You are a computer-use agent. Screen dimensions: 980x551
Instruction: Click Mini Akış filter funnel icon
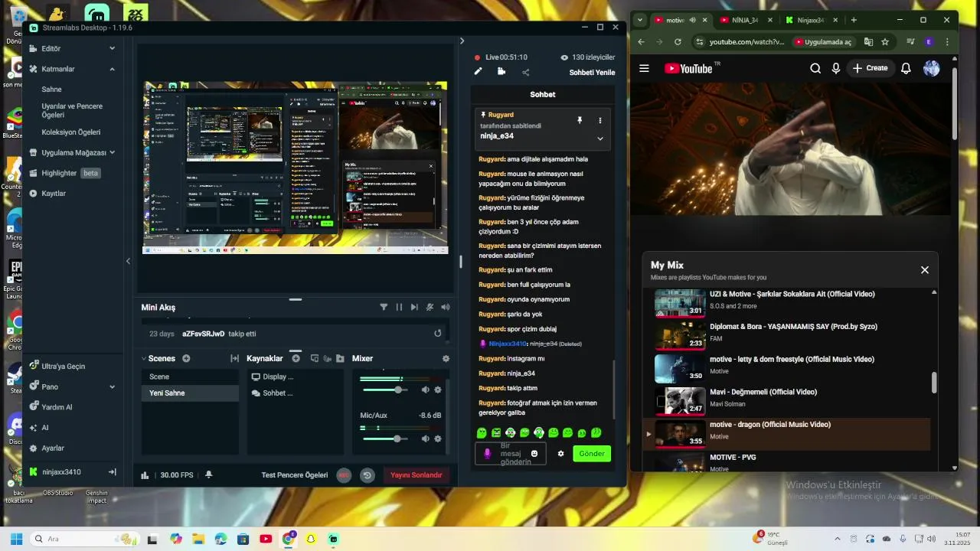(384, 307)
